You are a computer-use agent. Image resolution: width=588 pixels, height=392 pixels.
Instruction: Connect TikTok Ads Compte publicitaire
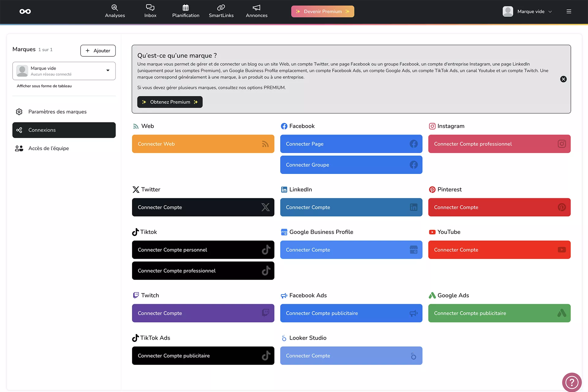(x=203, y=356)
